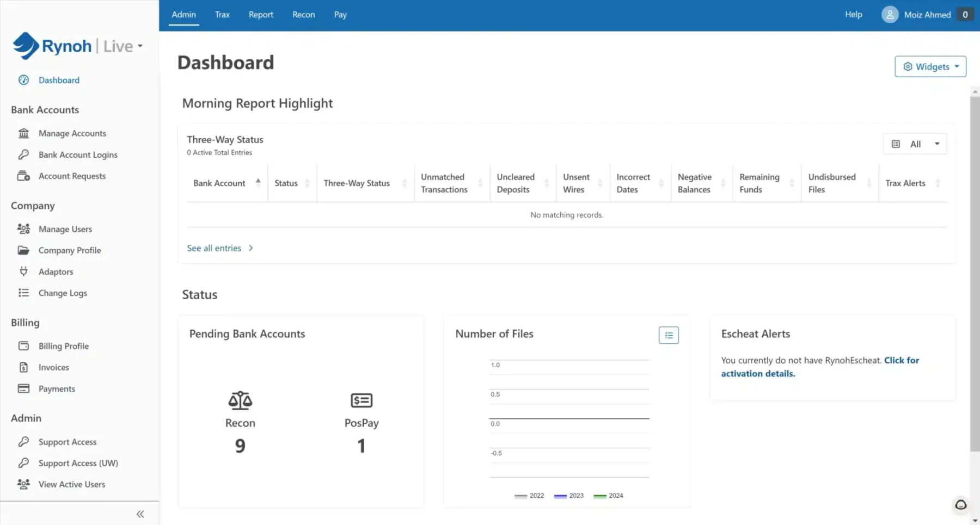Switch to the Trax tab
980x525 pixels.
tap(222, 15)
